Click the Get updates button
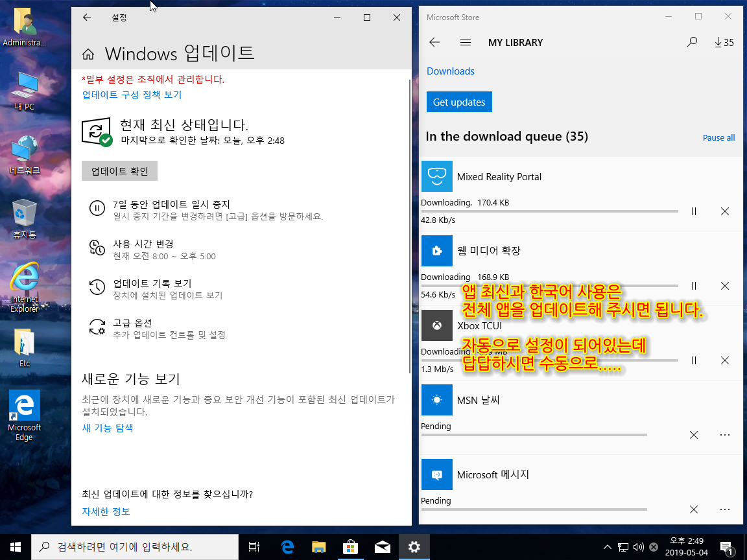 [459, 102]
